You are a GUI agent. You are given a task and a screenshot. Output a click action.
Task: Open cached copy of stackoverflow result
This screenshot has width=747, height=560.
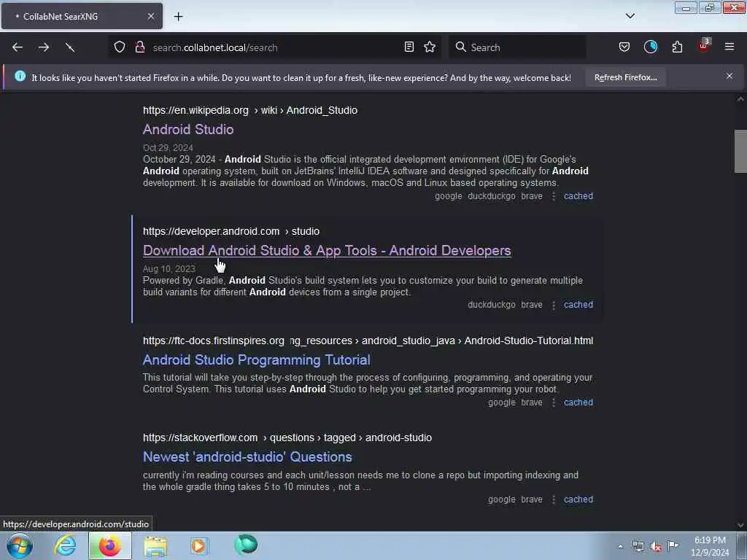click(x=578, y=499)
